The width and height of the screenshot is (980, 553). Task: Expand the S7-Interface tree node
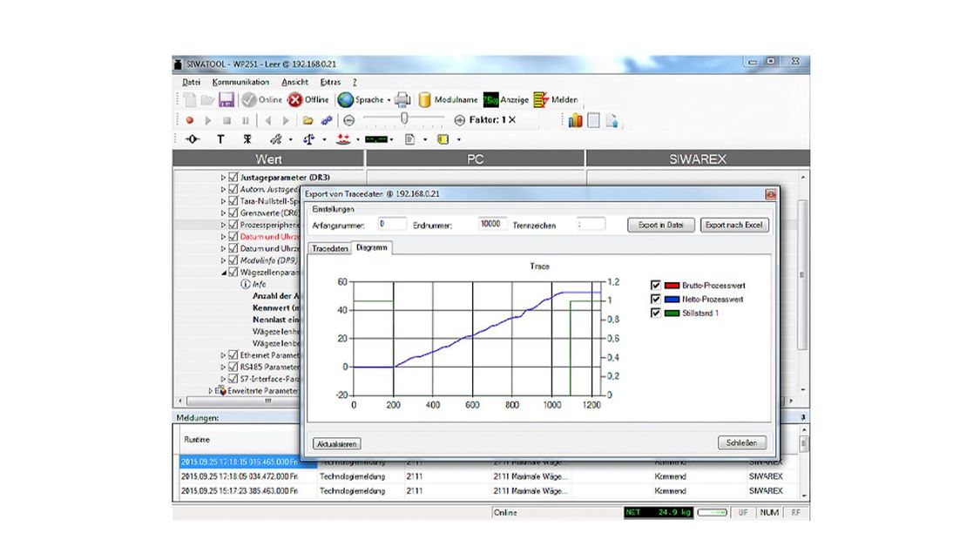click(223, 379)
